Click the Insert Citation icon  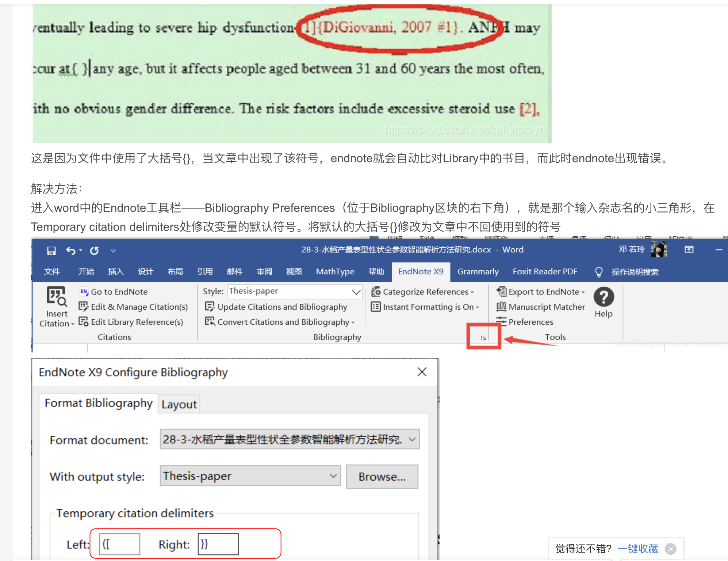point(56,297)
